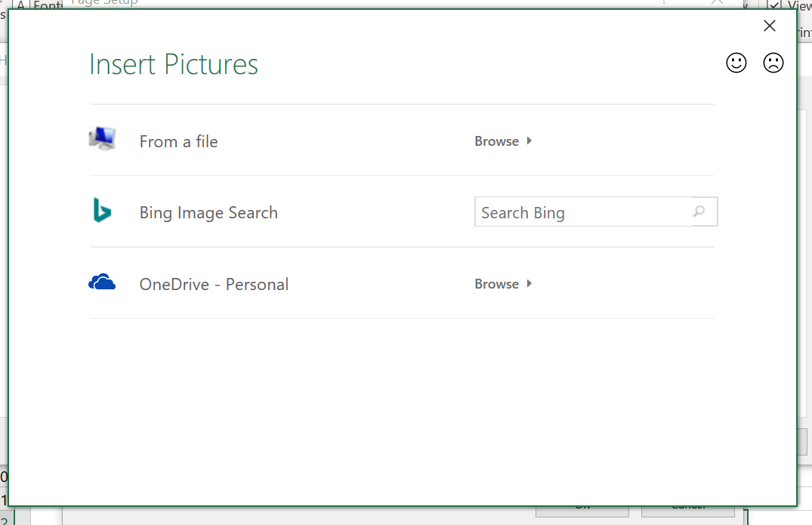Click the Insert Pictures heading
Image resolution: width=812 pixels, height=525 pixels.
click(x=174, y=65)
